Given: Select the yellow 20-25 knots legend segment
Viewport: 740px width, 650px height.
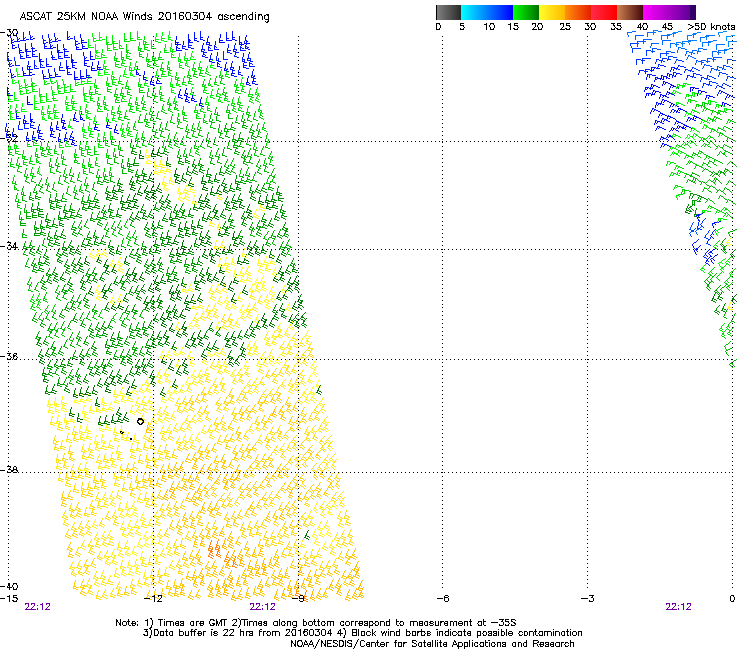Looking at the screenshot, I should (x=552, y=12).
